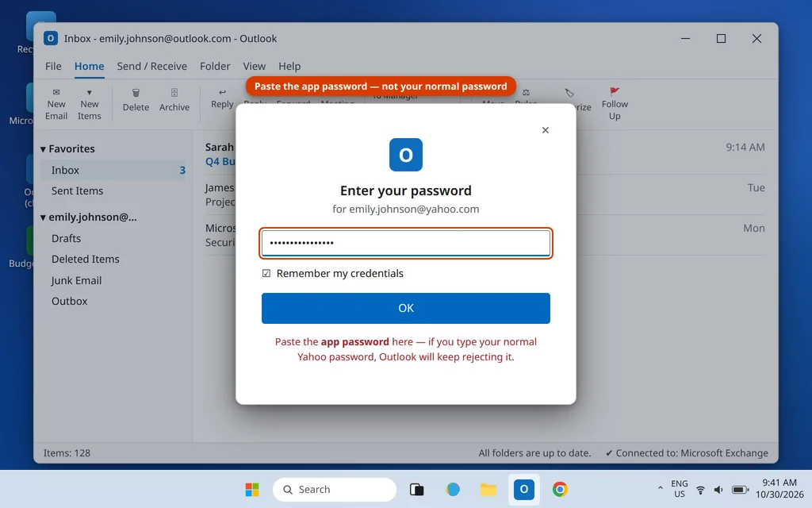Click the Follow Up flag button
The width and height of the screenshot is (812, 508).
615,104
